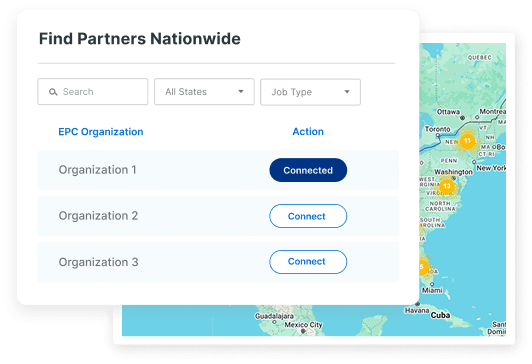Click the All States dropdown arrow
Image resolution: width=532 pixels, height=364 pixels.
[x=241, y=91]
